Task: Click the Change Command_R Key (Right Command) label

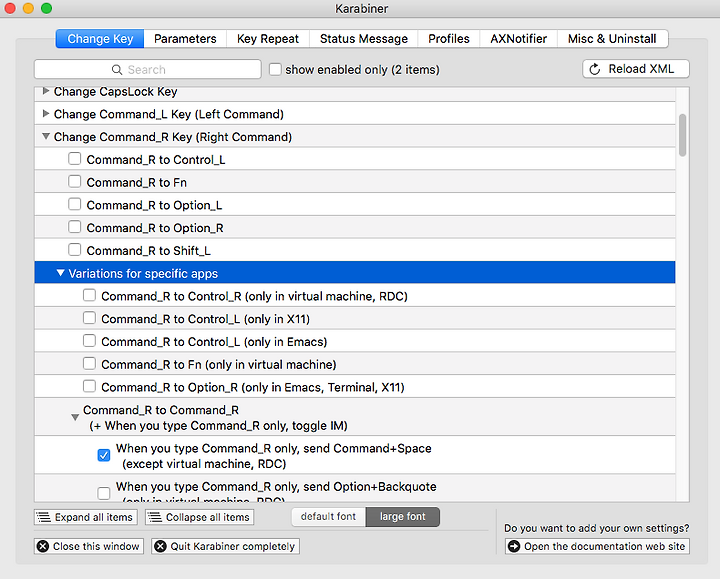Action: coord(173,137)
